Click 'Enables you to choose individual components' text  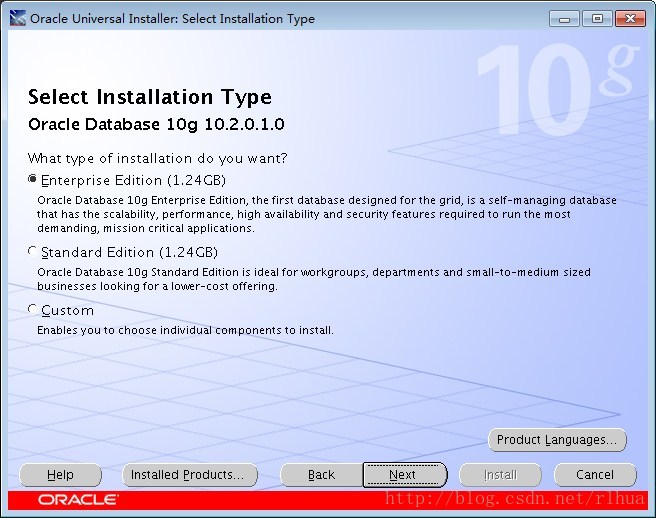[185, 330]
